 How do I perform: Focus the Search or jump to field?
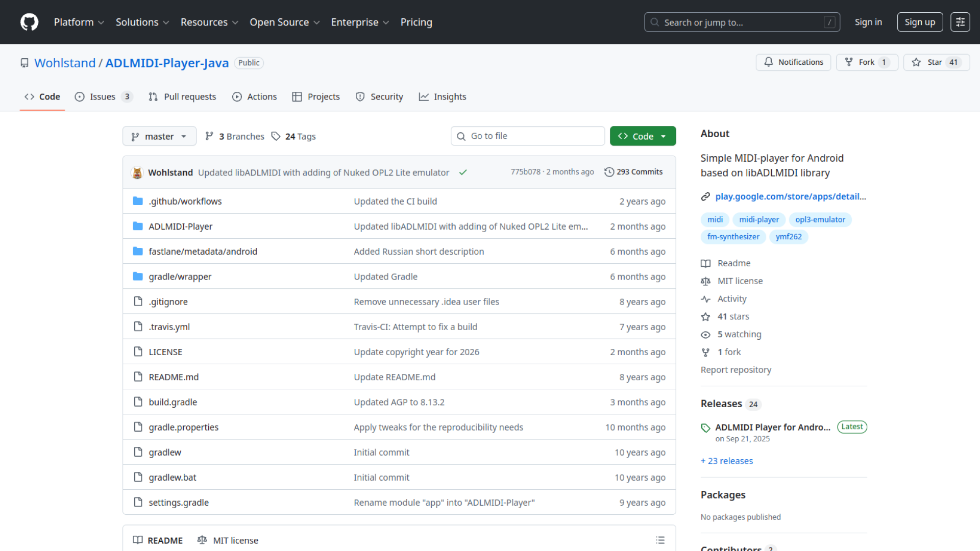click(x=742, y=22)
